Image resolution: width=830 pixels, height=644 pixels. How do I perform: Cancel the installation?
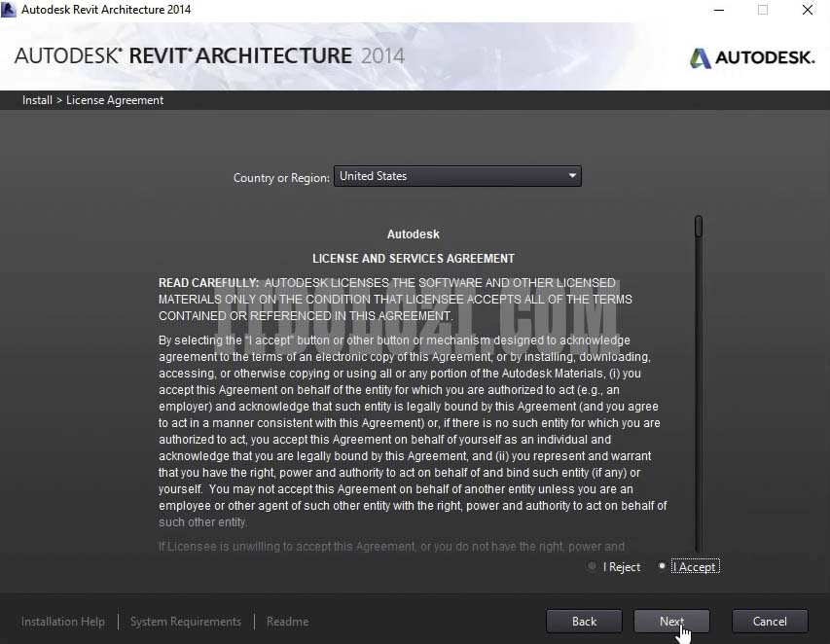[x=770, y=622]
